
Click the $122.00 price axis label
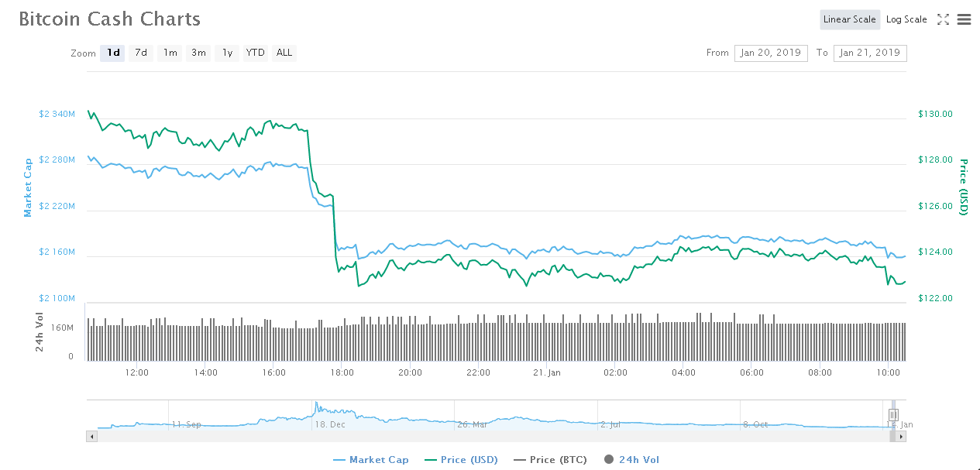point(935,298)
